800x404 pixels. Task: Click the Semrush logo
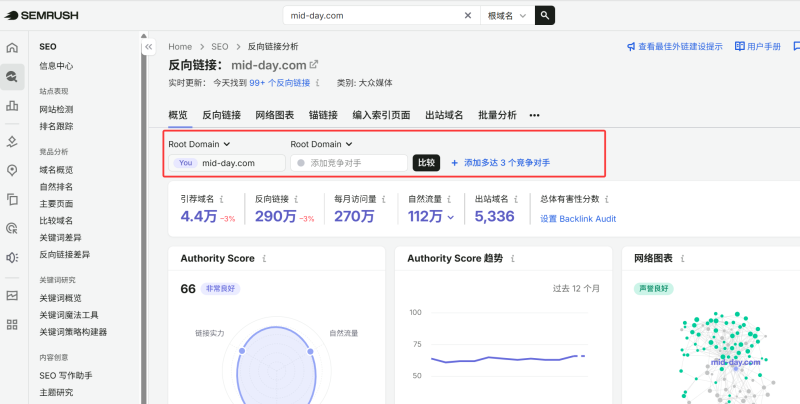point(41,15)
